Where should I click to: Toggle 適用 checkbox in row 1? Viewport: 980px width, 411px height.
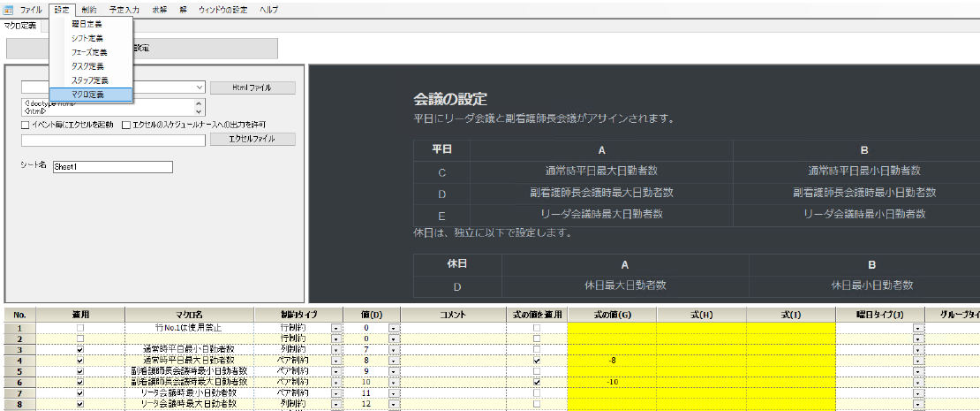tap(80, 327)
